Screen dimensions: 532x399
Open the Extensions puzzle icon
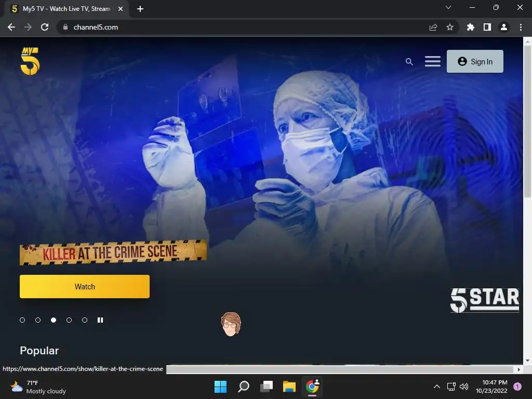click(471, 27)
